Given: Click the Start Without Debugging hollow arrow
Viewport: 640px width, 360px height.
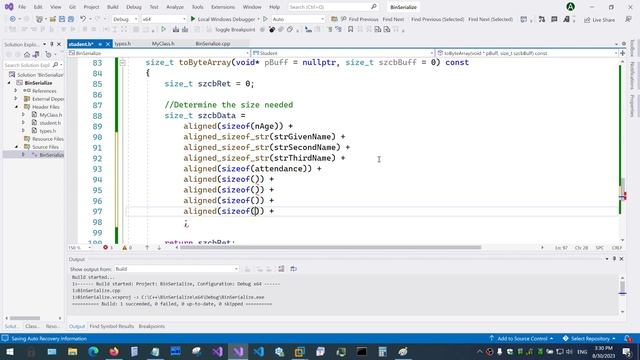Looking at the screenshot, I should pyautogui.click(x=265, y=19).
